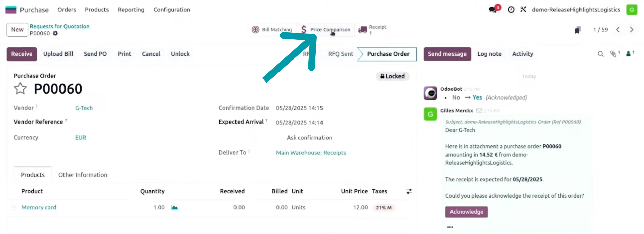
Task: Open attachments paperclip icon
Action: (x=613, y=54)
